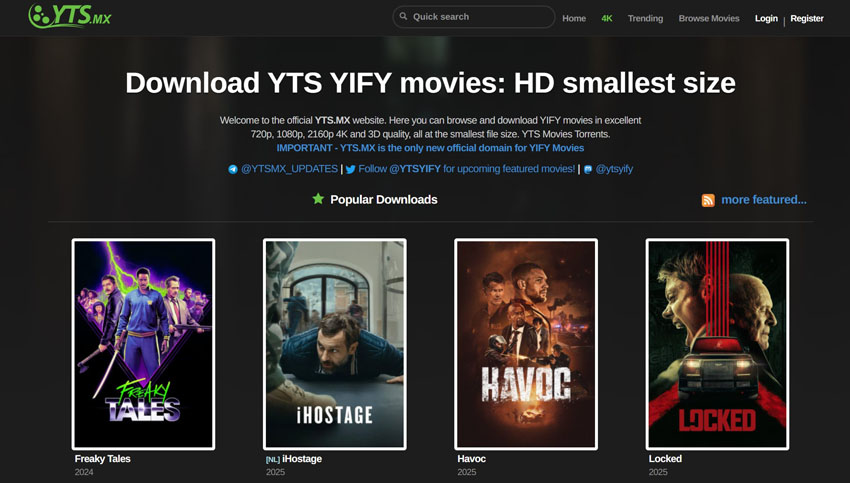The width and height of the screenshot is (850, 483).
Task: Open Browse Movies
Action: pyautogui.click(x=709, y=18)
